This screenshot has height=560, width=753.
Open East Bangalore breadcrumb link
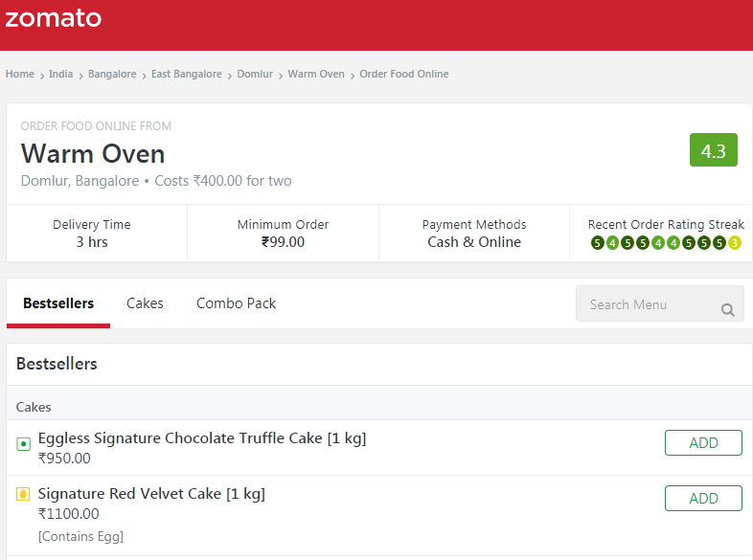coord(186,74)
